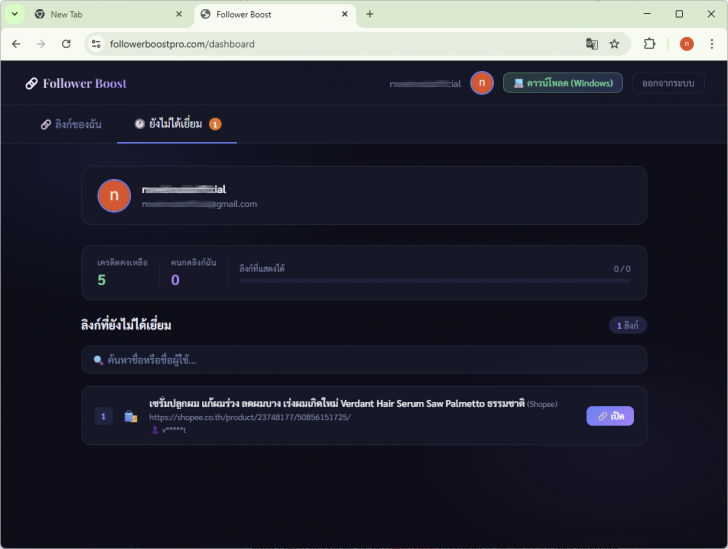Click the search name or username field
728x549 pixels.
[x=364, y=360]
